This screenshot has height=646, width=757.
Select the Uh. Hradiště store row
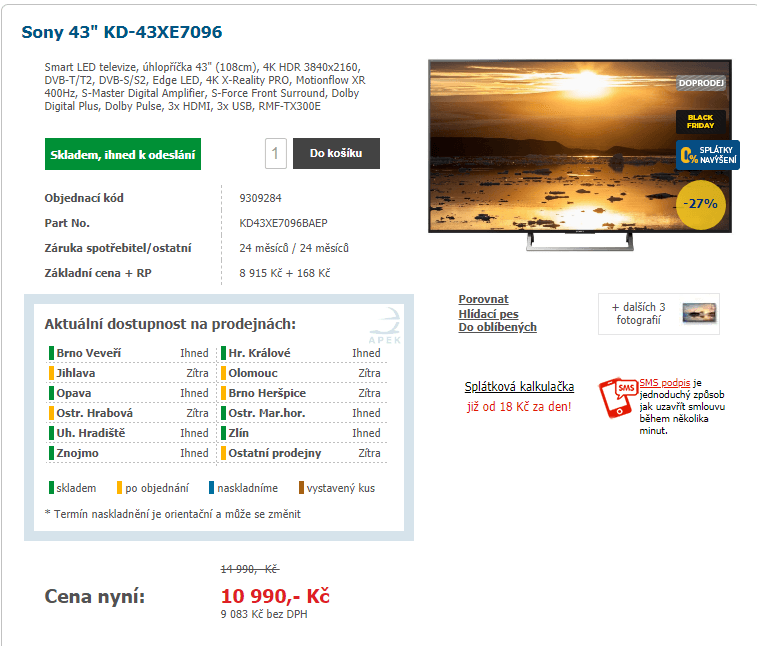coord(129,433)
